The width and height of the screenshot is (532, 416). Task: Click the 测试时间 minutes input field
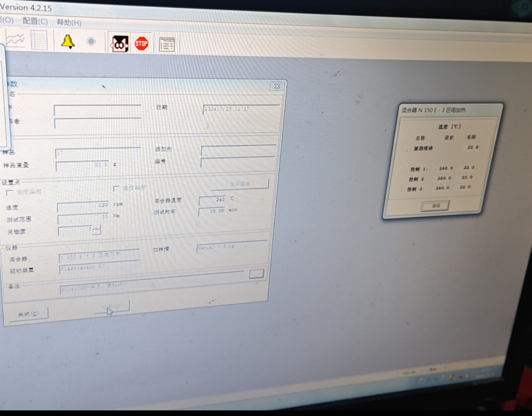coord(212,211)
